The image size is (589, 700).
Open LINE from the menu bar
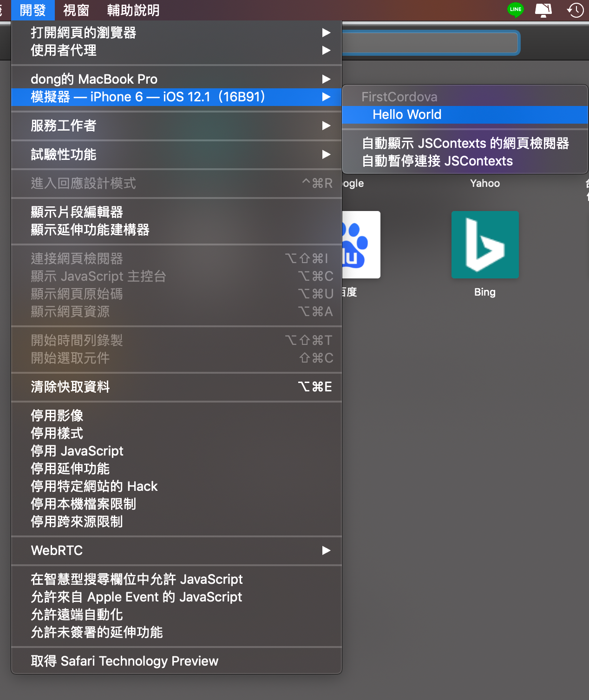[515, 9]
